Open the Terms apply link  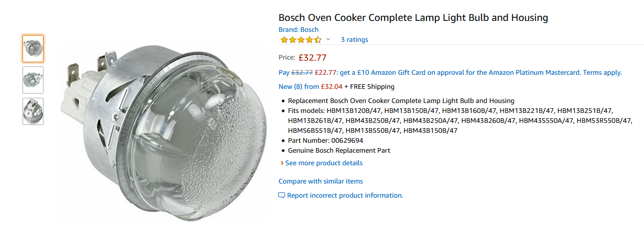pyautogui.click(x=602, y=73)
